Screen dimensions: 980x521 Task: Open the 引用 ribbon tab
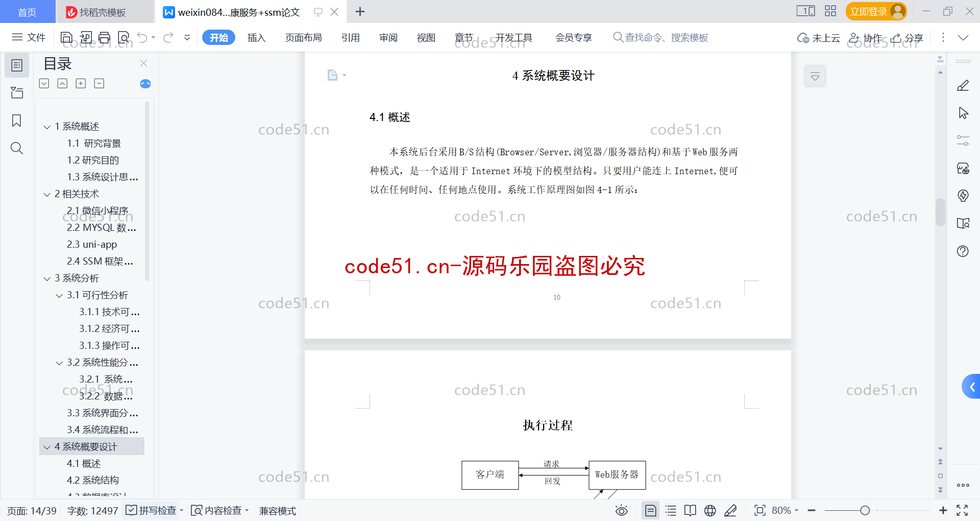pyautogui.click(x=351, y=37)
